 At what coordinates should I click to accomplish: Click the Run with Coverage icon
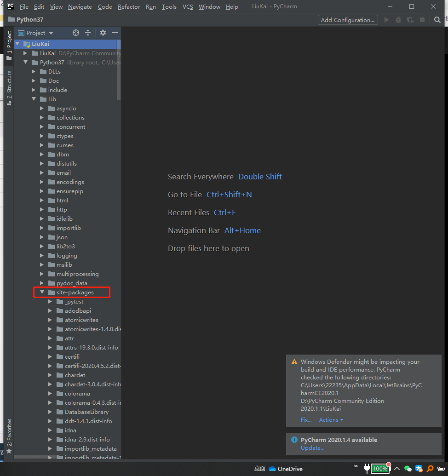point(410,20)
